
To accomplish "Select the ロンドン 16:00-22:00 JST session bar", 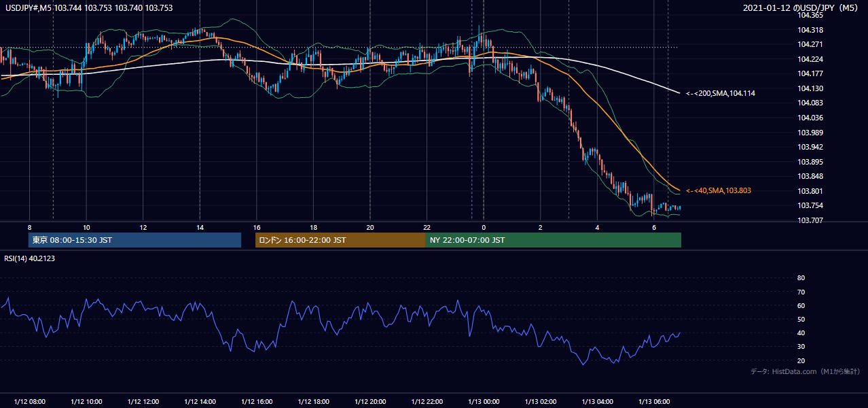I will tap(340, 240).
